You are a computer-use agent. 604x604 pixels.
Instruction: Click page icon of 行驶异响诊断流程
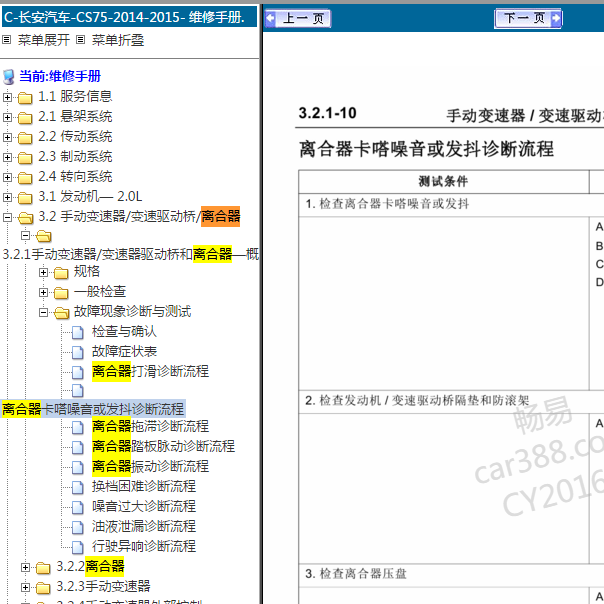tap(78, 548)
